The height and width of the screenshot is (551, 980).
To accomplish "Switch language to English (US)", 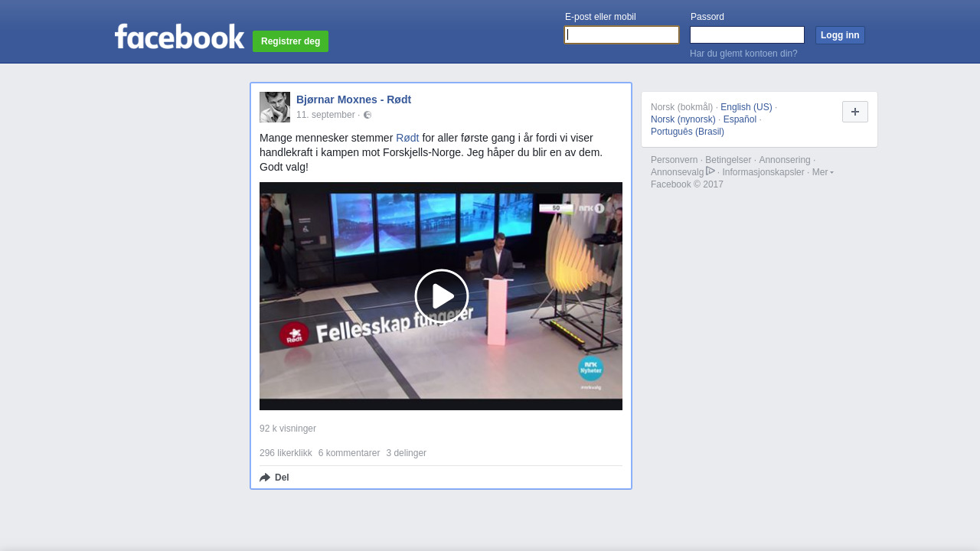I will tap(746, 107).
